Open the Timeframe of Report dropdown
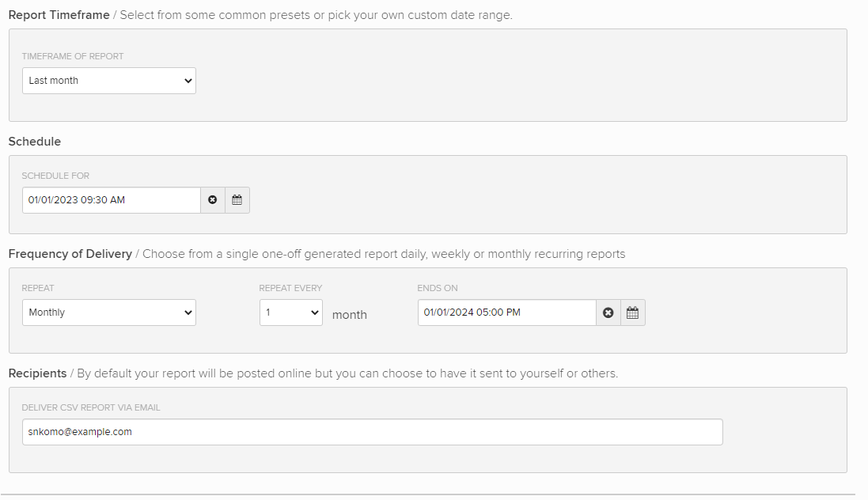The width and height of the screenshot is (868, 500). click(x=108, y=81)
